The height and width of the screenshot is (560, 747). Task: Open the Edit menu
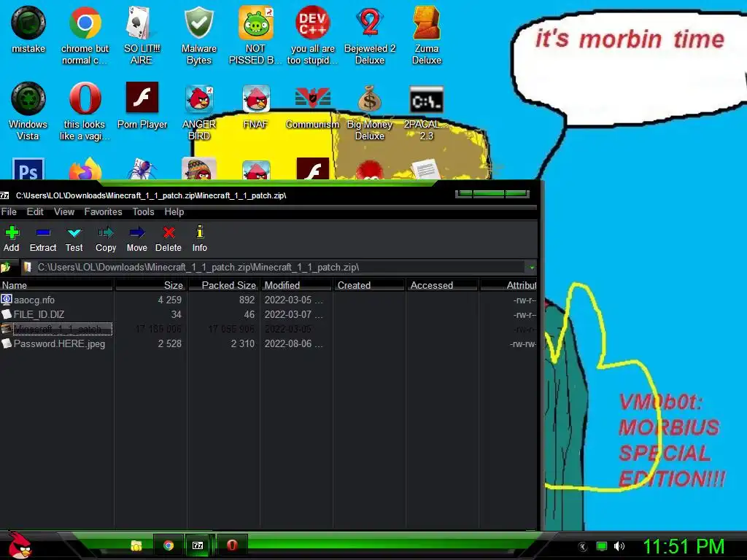tap(35, 212)
